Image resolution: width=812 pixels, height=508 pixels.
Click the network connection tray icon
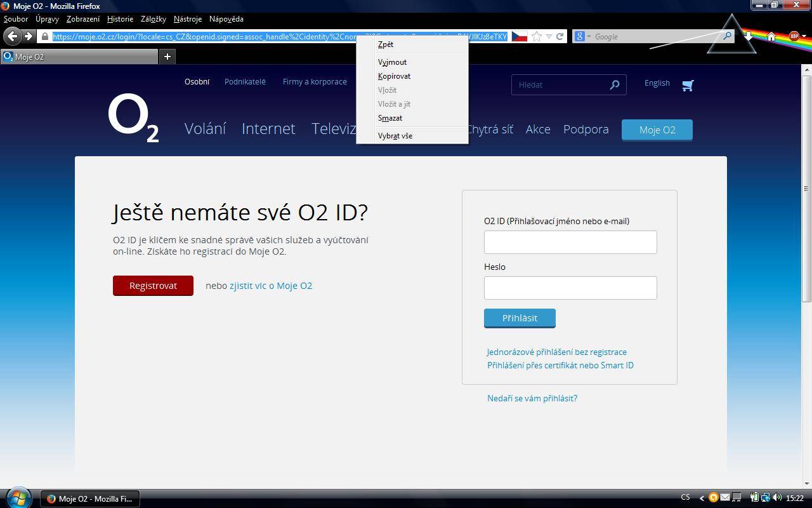(x=766, y=498)
